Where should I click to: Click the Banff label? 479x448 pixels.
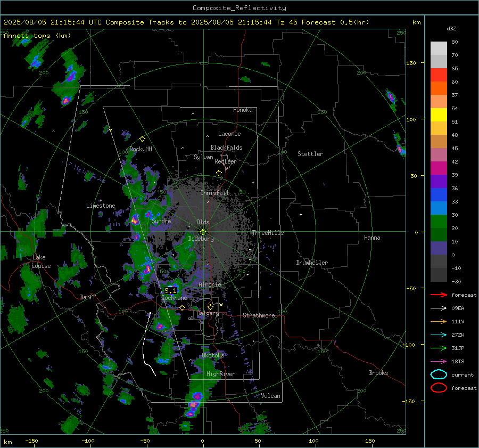tap(88, 297)
